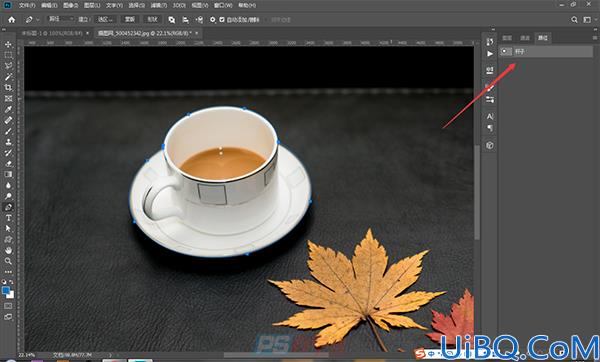Select the Pen tool in toolbar
Screen dimensions: 600x362
[8, 207]
